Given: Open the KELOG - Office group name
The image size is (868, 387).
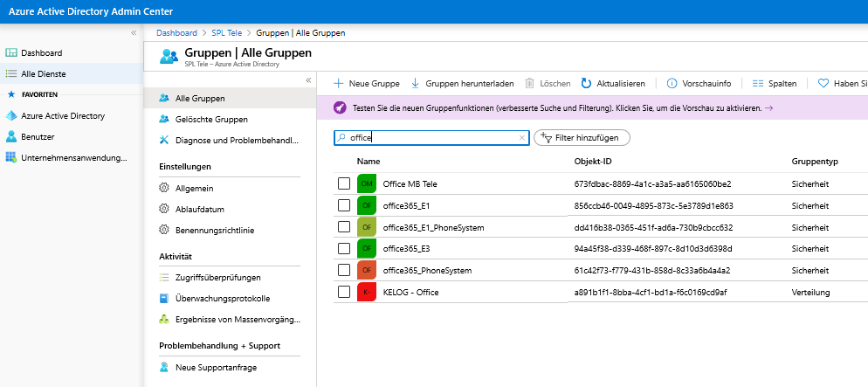Looking at the screenshot, I should [x=410, y=292].
